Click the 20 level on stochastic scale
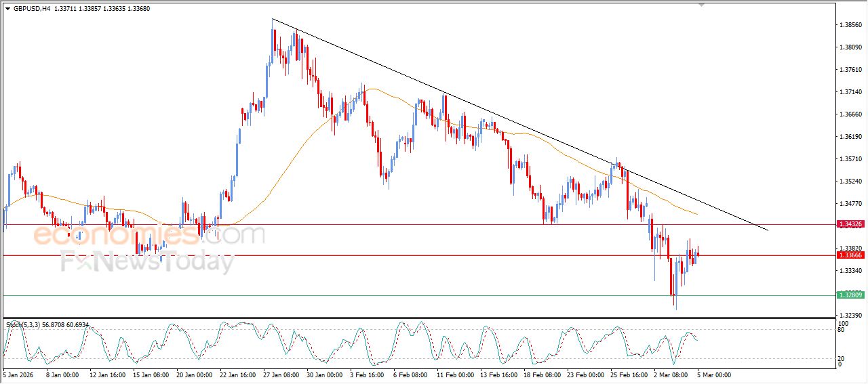This screenshot has height=384, width=868. 841,358
